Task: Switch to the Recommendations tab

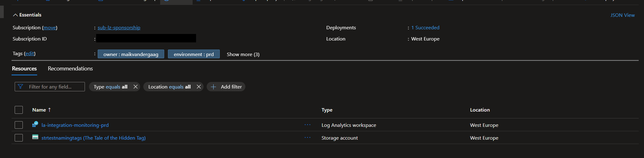Action: tap(70, 69)
